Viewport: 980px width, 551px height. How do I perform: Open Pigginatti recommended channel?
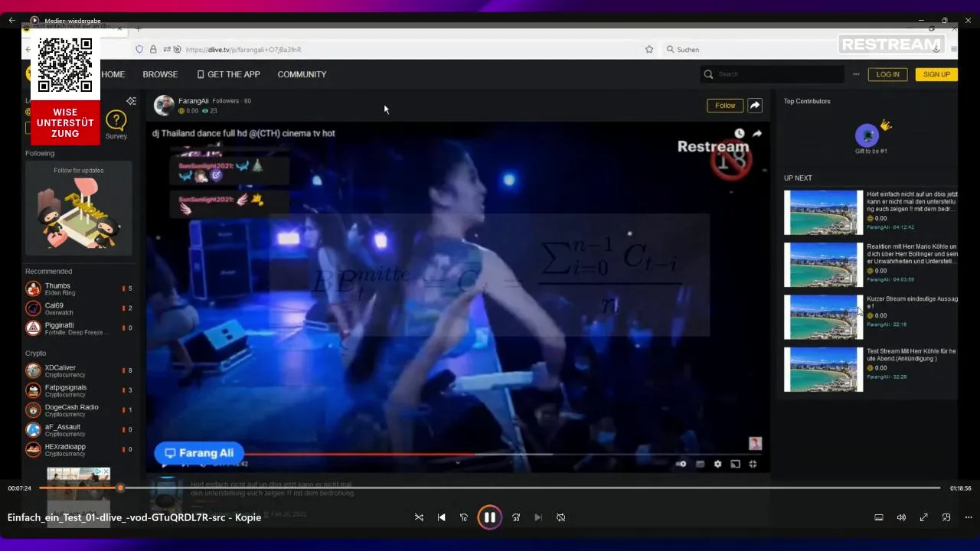click(79, 328)
